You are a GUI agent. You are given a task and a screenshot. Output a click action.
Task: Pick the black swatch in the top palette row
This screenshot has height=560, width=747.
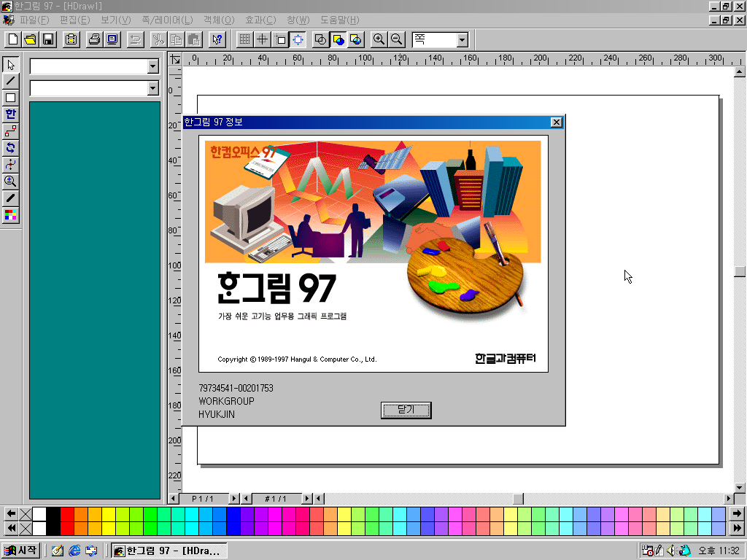pyautogui.click(x=53, y=514)
